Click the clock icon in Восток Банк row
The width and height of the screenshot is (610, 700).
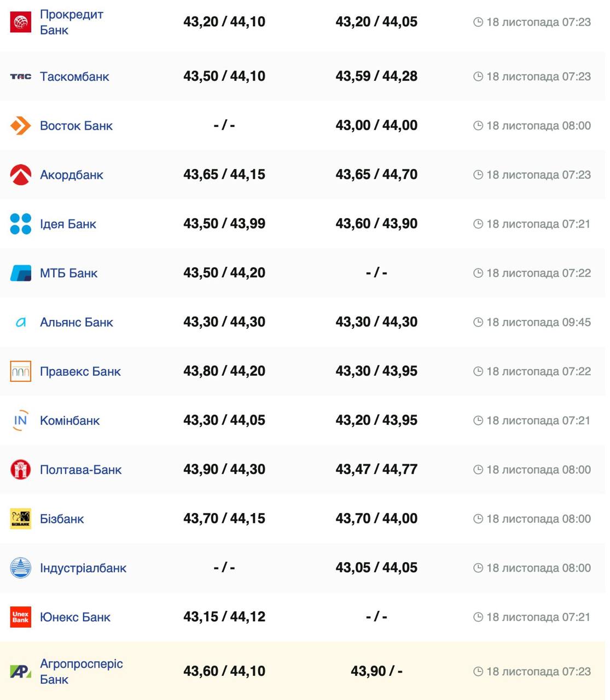tap(478, 126)
